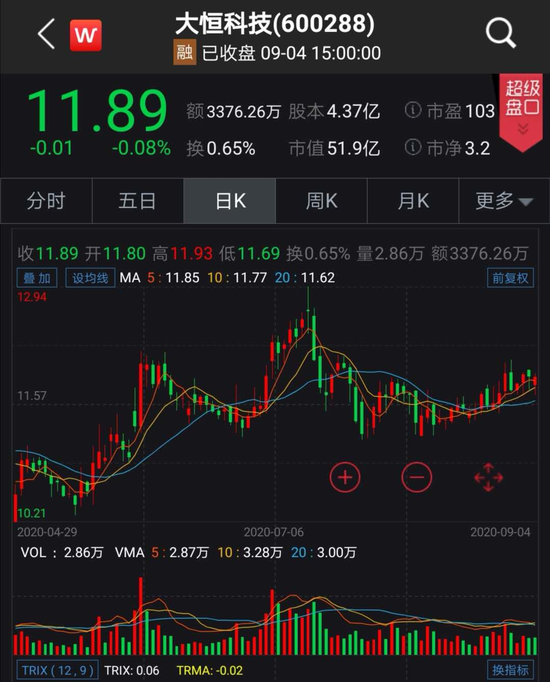Tap the VMA 10: 3.28万 value
Screen dimensions: 550x682
click(x=250, y=552)
